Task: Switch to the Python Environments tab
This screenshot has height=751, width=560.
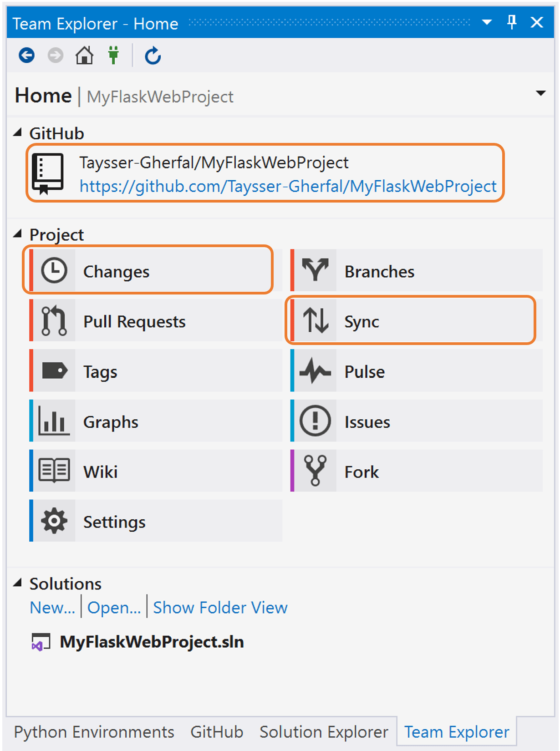Action: click(x=94, y=732)
